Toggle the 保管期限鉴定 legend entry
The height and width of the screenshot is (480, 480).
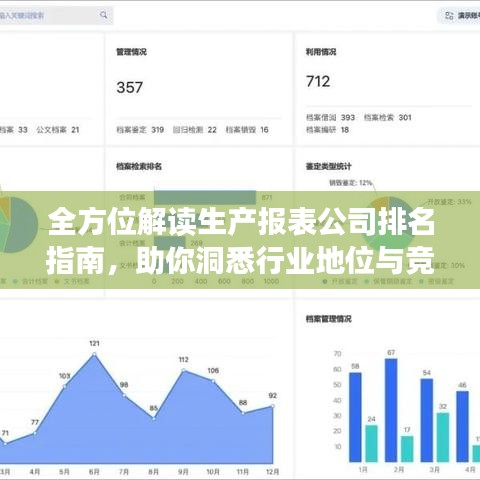(388, 282)
